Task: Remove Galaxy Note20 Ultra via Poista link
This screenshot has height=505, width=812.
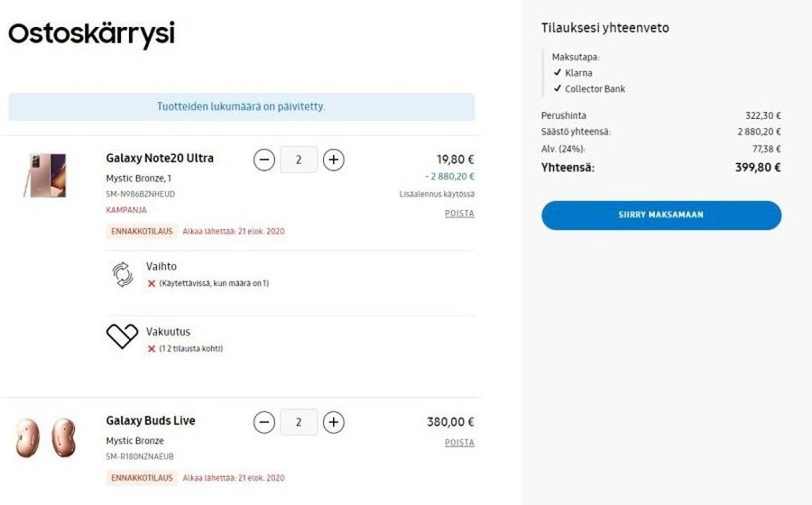Action: click(x=459, y=214)
